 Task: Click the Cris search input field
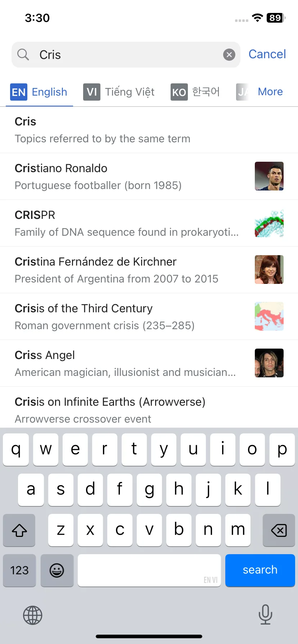click(126, 55)
